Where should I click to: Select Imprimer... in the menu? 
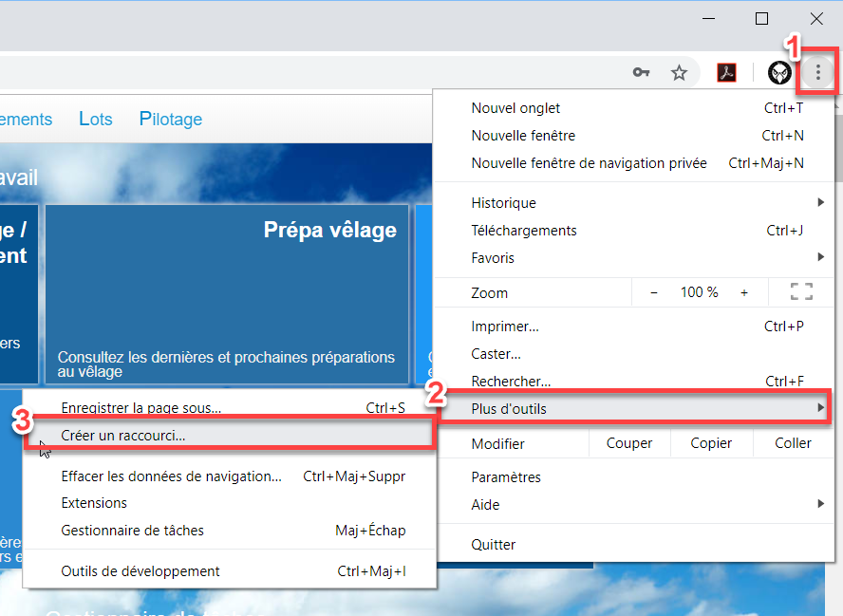pos(633,327)
